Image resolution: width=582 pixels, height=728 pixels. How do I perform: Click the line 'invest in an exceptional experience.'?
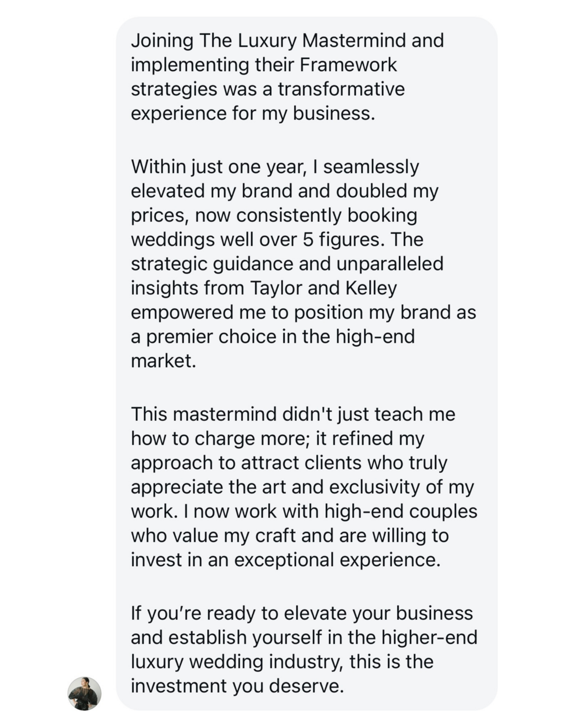[286, 560]
